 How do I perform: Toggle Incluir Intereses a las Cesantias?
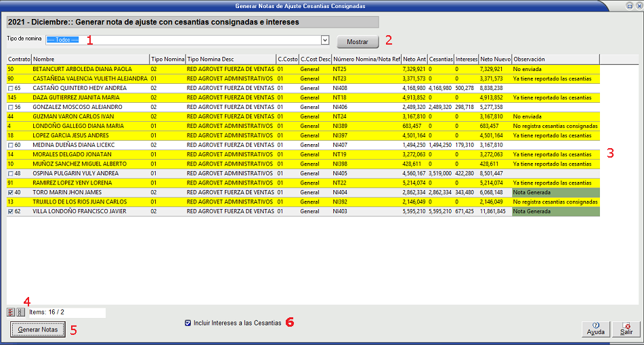pos(188,323)
